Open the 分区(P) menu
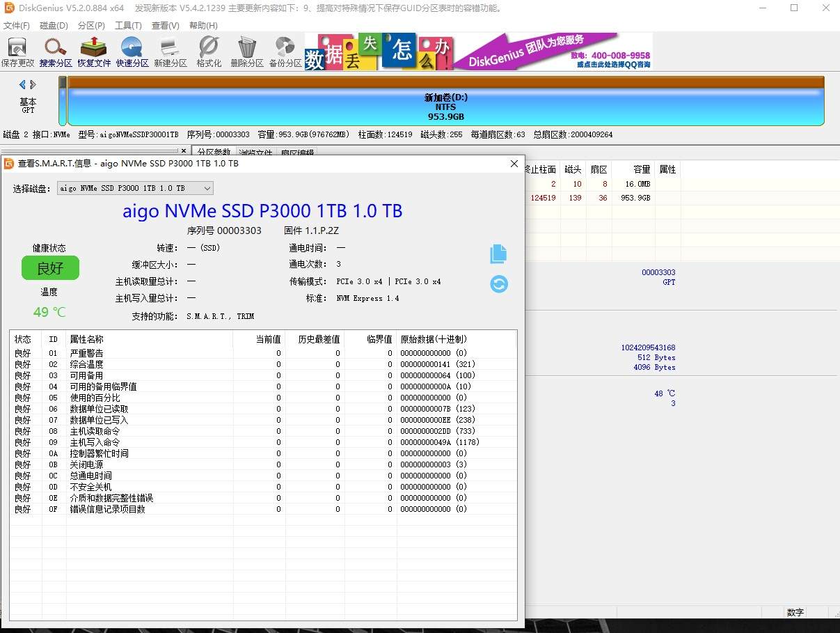Viewport: 840px width, 633px height. click(91, 26)
